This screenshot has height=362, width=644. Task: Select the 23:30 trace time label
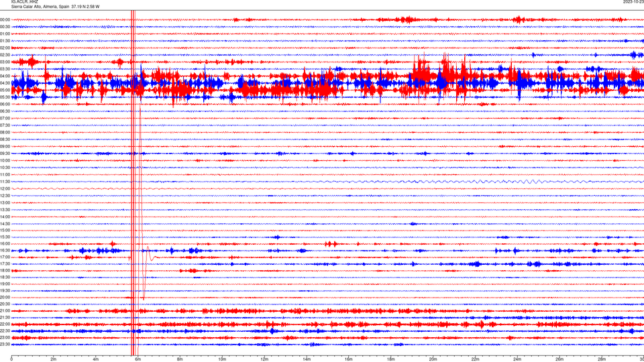click(x=5, y=345)
